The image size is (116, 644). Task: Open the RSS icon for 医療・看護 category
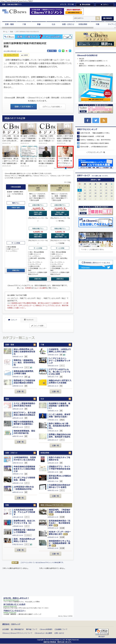click(35, 345)
